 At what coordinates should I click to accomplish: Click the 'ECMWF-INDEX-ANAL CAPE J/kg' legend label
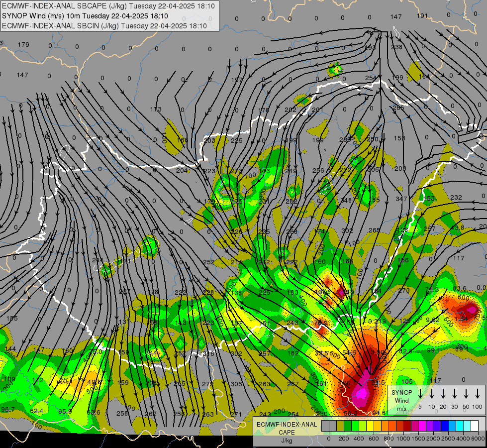[x=287, y=432]
